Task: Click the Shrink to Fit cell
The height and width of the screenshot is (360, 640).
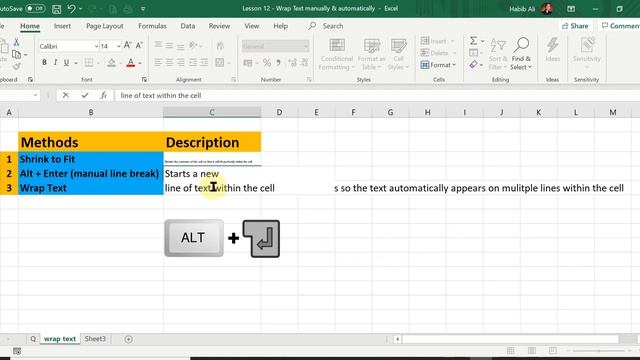Action: (91, 159)
